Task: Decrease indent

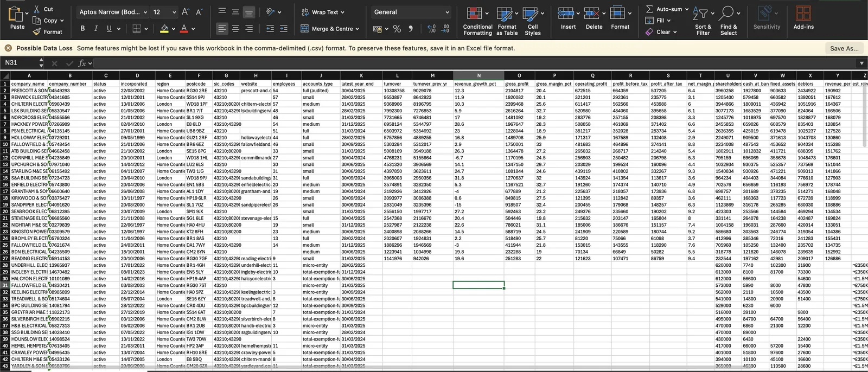Action: [270, 29]
